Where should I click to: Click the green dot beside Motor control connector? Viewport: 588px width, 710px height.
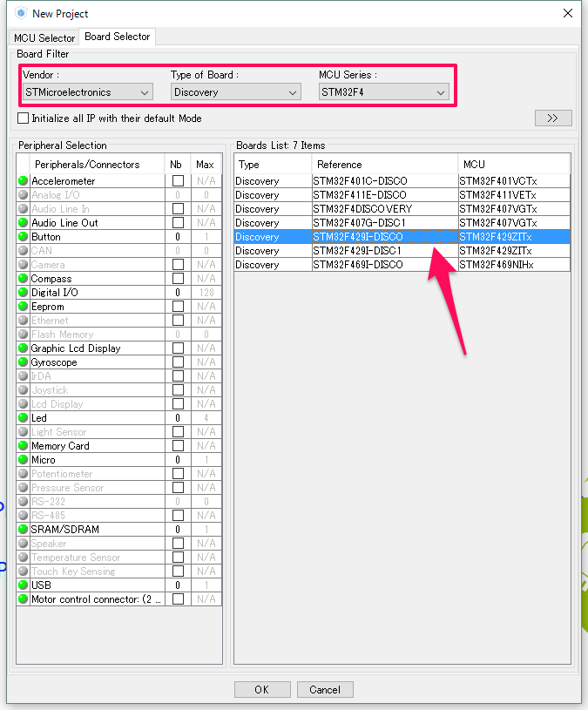[x=24, y=599]
